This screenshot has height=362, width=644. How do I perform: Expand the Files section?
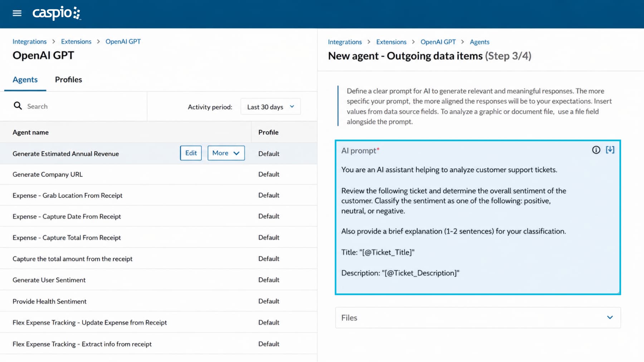[478, 318]
